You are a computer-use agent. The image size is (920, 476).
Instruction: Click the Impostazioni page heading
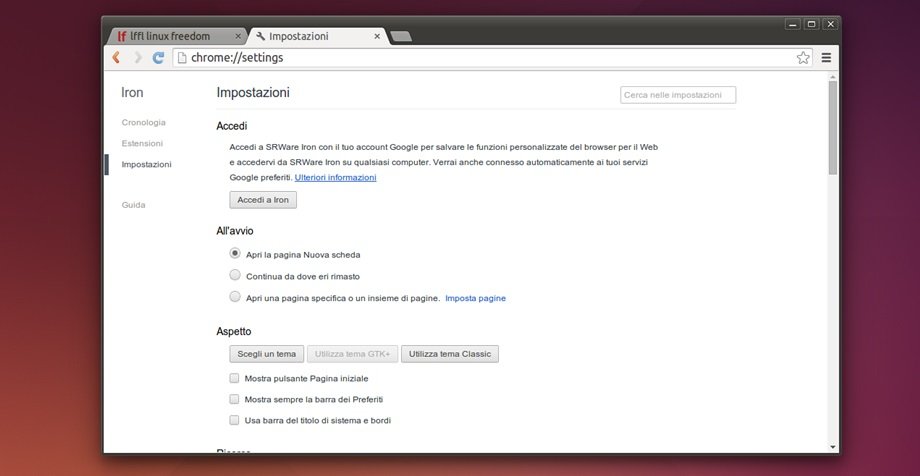click(253, 93)
